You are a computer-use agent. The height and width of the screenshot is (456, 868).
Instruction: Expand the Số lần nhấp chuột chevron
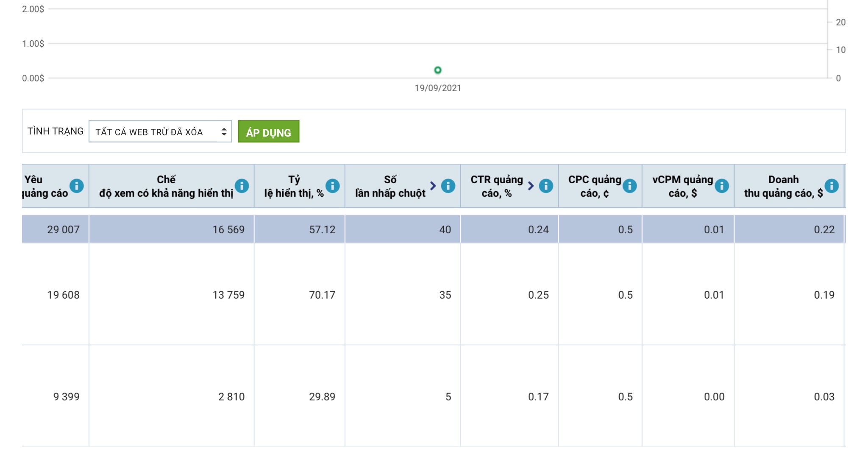(x=433, y=186)
